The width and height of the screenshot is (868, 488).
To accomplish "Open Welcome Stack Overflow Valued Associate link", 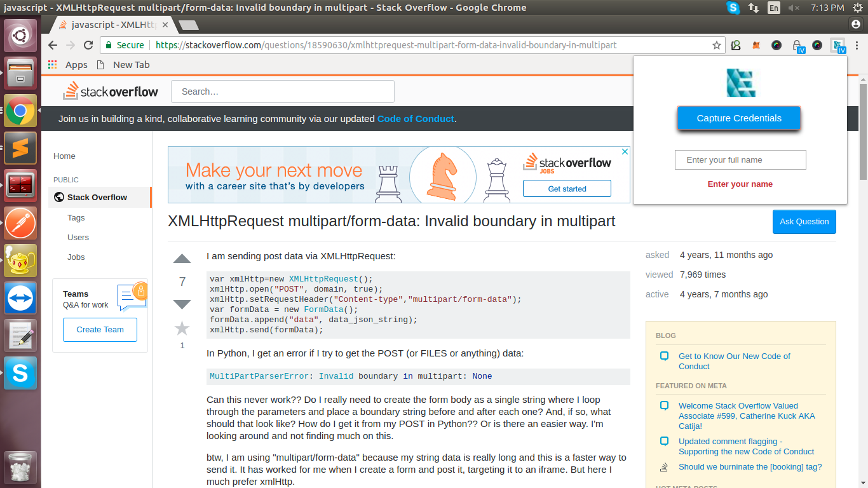I will pyautogui.click(x=747, y=416).
